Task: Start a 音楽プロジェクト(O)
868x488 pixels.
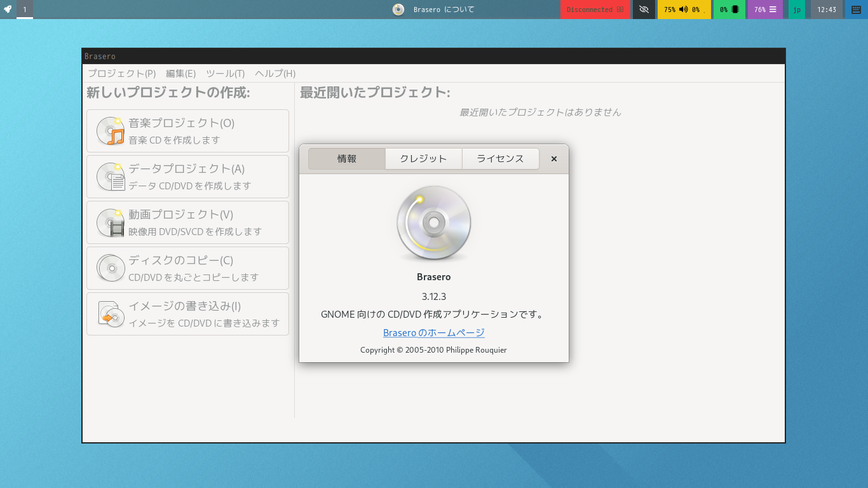Action: 187,131
